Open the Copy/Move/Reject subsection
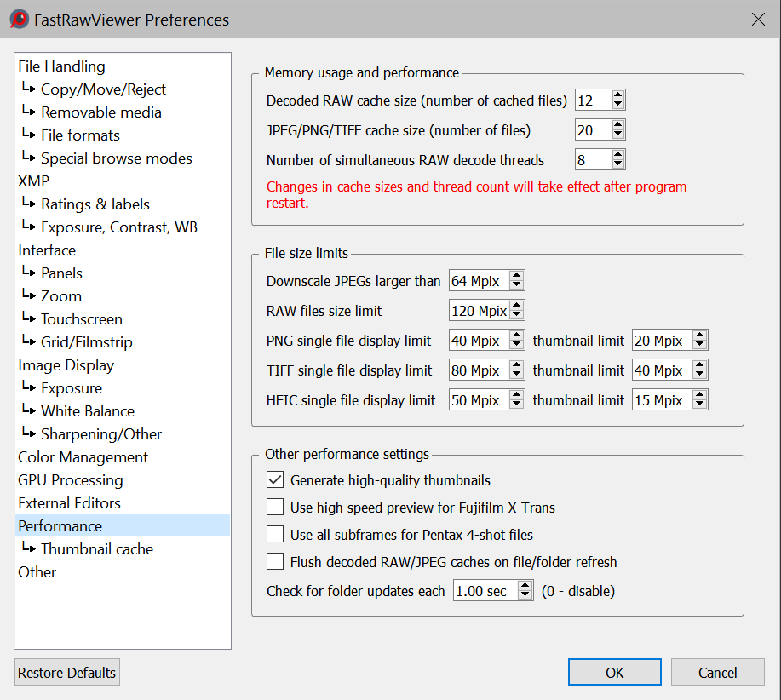The width and height of the screenshot is (781, 700). (103, 89)
